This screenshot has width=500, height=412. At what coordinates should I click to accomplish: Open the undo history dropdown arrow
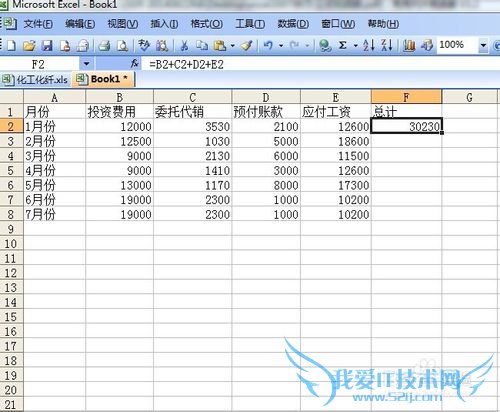click(x=281, y=45)
